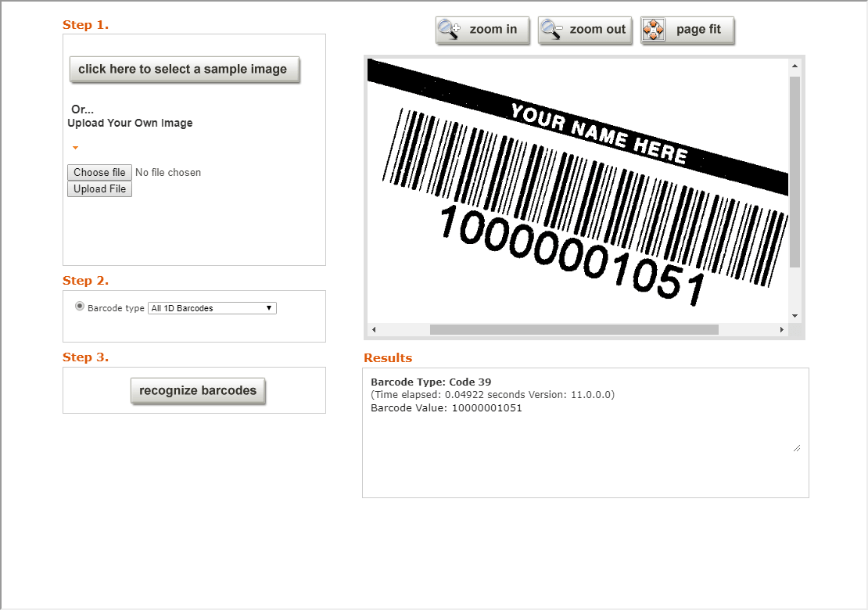Click the image viewer scroll down arrow

[794, 316]
